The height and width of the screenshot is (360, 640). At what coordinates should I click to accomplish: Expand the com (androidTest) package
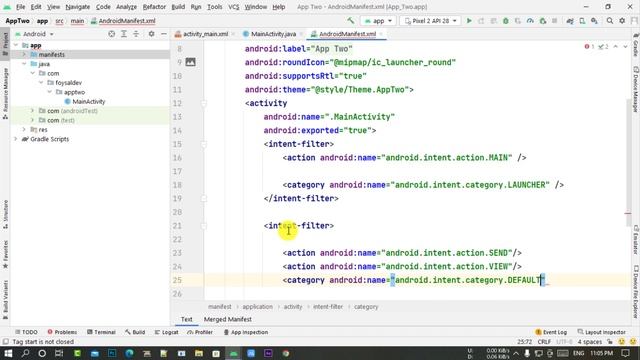click(x=32, y=111)
